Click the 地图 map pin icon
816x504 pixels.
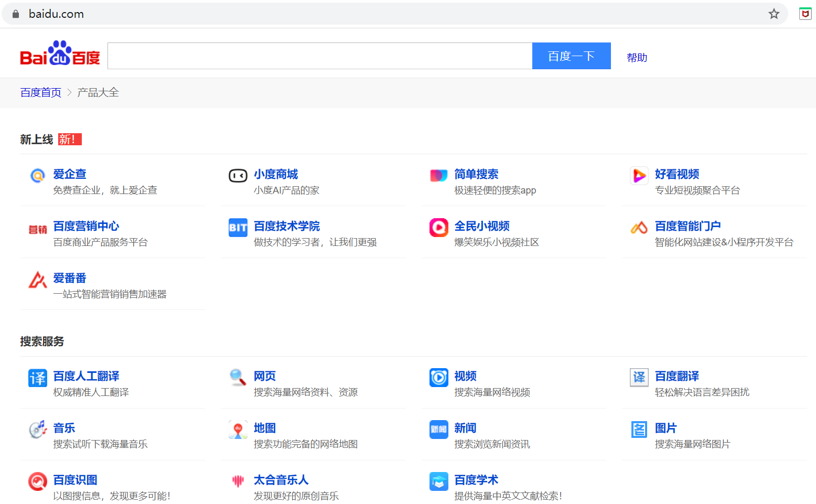pyautogui.click(x=238, y=430)
